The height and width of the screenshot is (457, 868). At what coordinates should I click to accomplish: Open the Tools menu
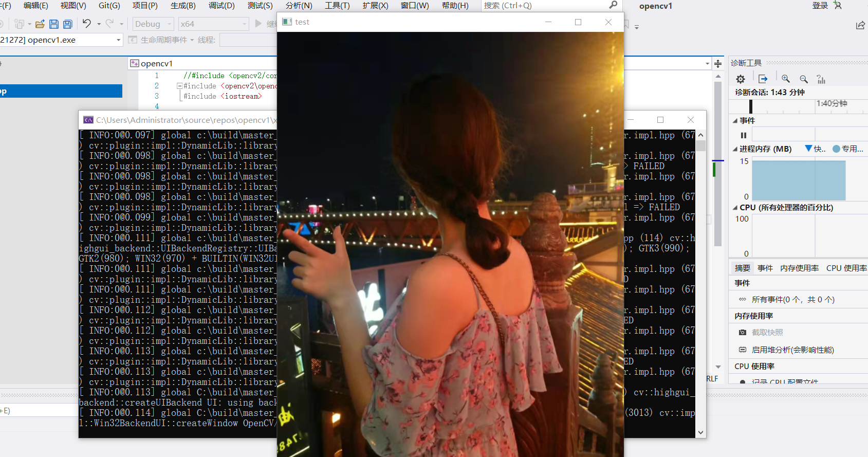[x=337, y=6]
